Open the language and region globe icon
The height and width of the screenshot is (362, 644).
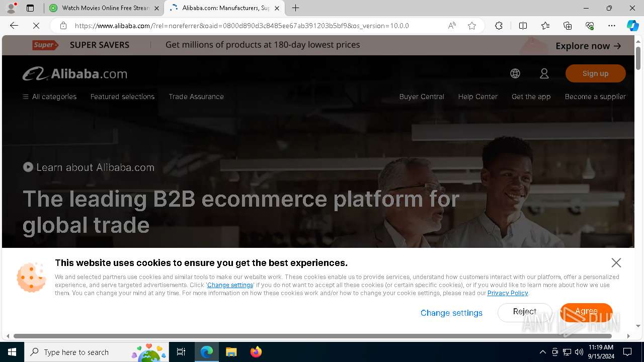[515, 73]
